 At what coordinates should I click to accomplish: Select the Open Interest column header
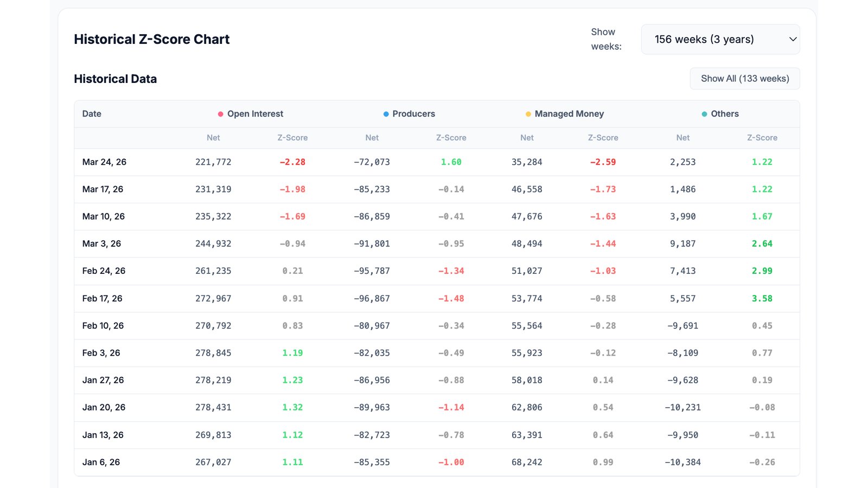(255, 114)
